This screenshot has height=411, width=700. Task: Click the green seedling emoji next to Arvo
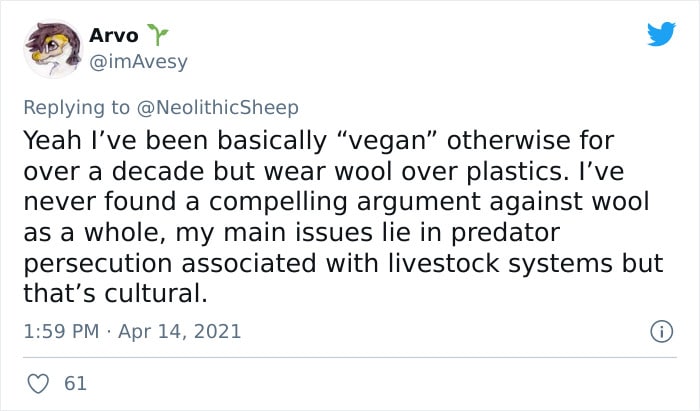158,35
